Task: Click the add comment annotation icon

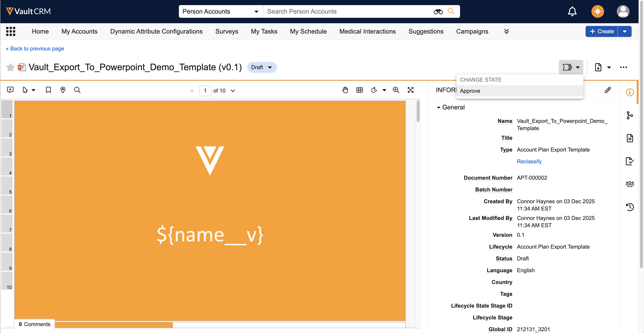Action: coord(10,90)
